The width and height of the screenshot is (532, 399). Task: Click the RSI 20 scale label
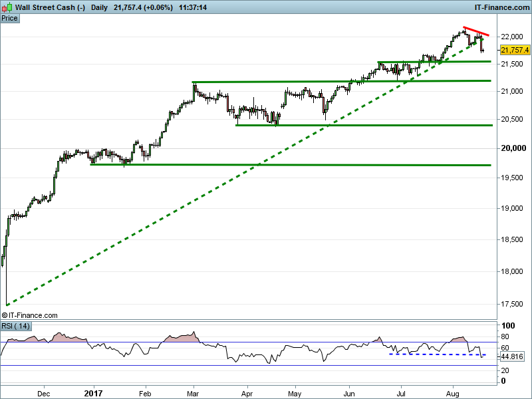(505, 370)
